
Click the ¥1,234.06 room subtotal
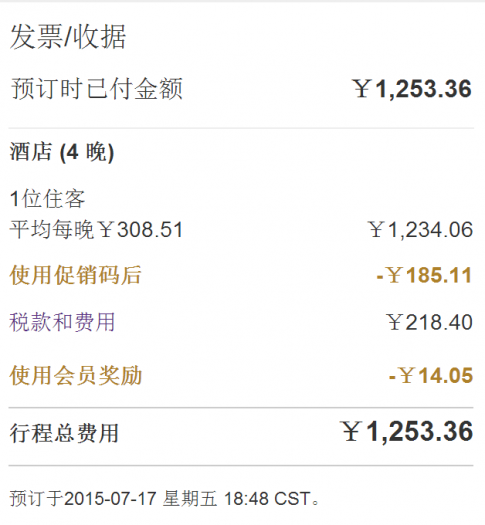(x=420, y=230)
